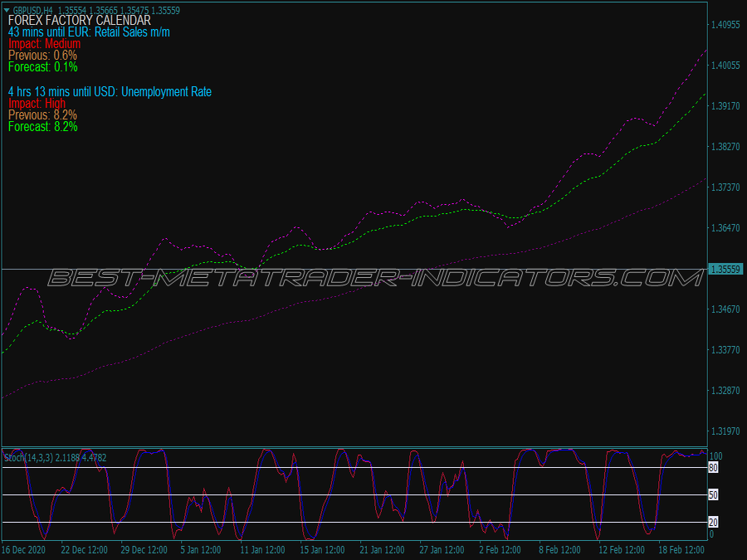747x560 pixels.
Task: Click the 'Forecast: 8.2%' value
Action: (x=43, y=127)
